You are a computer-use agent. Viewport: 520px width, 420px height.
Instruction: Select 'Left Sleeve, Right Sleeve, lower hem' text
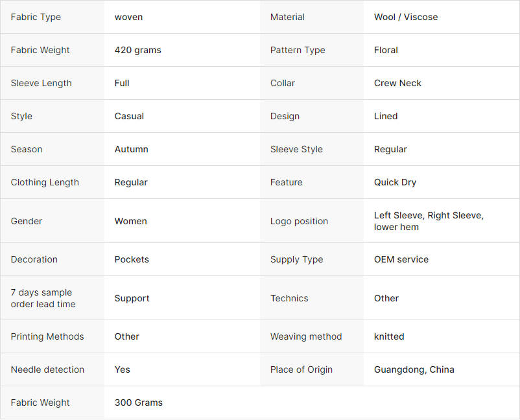click(429, 221)
